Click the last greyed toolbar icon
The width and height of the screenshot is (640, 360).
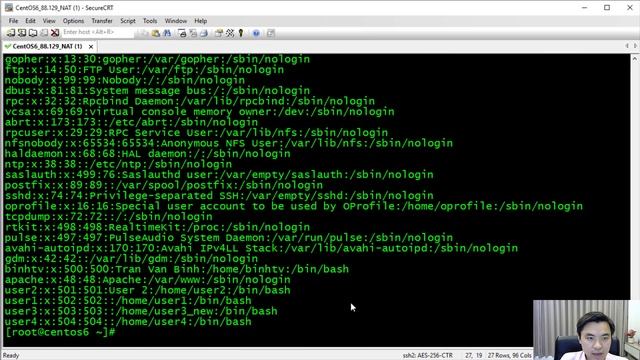coord(271,33)
